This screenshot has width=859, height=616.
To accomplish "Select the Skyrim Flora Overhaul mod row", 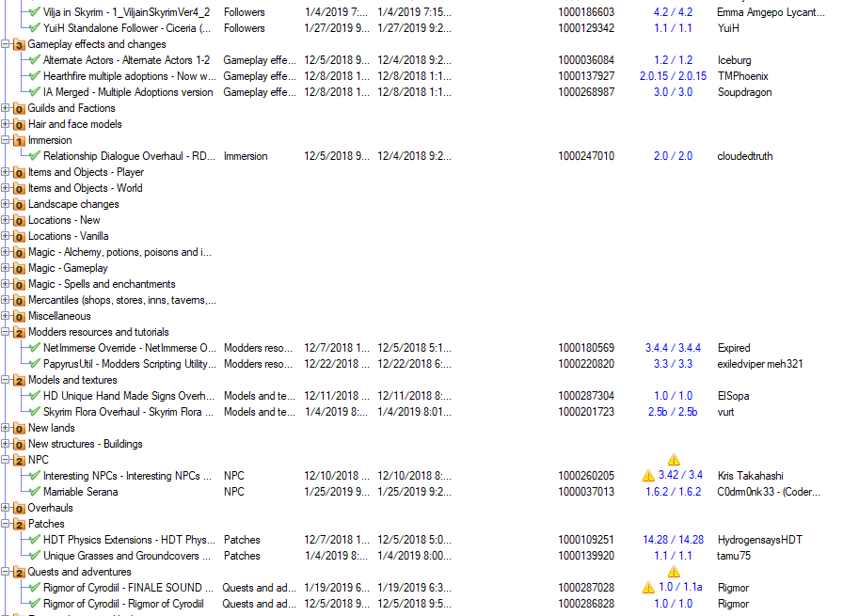I will 128,412.
